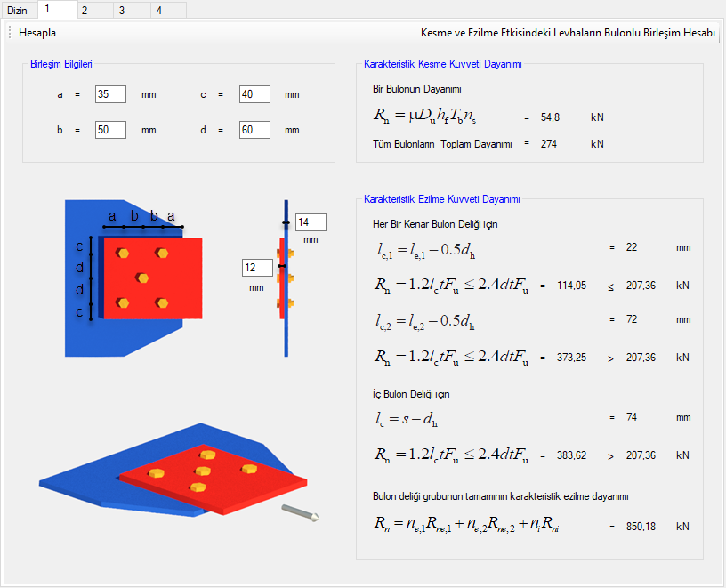The height and width of the screenshot is (588, 726).
Task: Click the single bolt strength value 54,8
Action: click(x=550, y=117)
